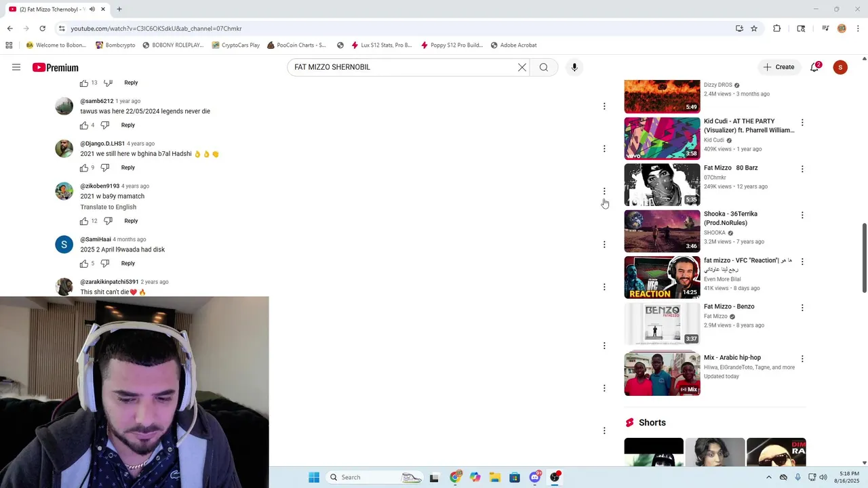
Task: Reload the page in Chrome
Action: 42,28
